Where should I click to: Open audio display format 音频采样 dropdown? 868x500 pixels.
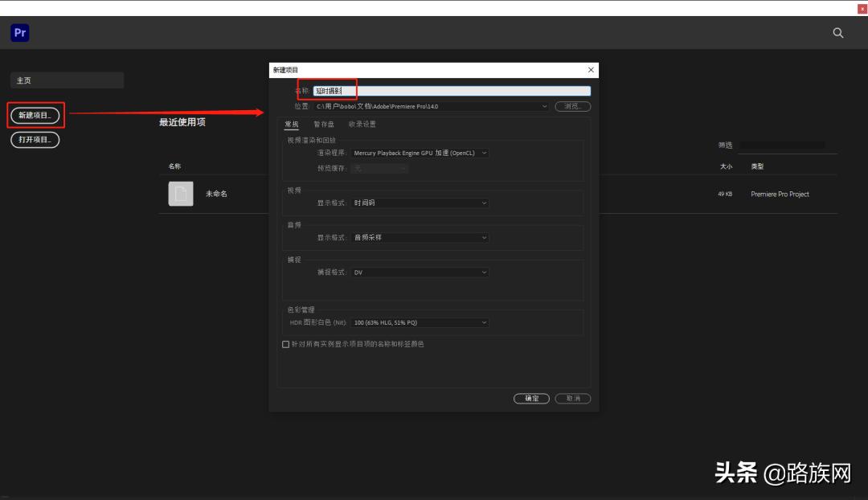pos(420,238)
